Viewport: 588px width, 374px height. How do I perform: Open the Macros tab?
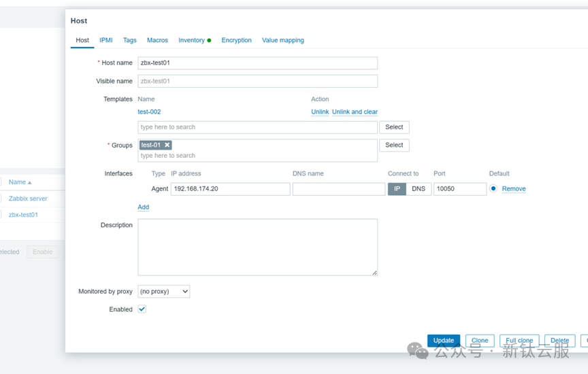tap(157, 40)
